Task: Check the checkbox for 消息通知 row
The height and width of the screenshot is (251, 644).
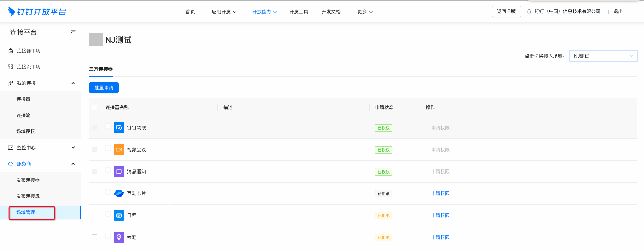Action: click(94, 171)
